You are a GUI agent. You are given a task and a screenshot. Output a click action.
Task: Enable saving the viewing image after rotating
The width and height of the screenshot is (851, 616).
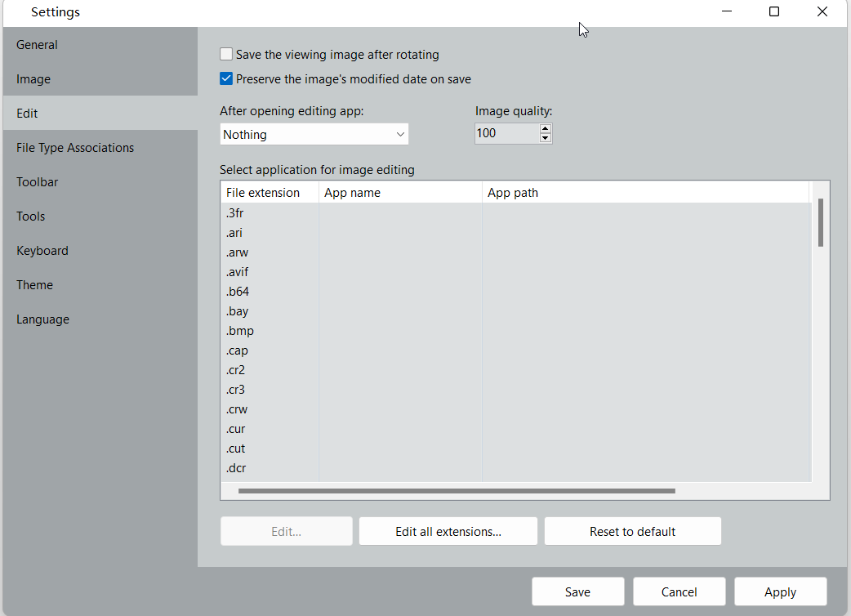(x=226, y=54)
